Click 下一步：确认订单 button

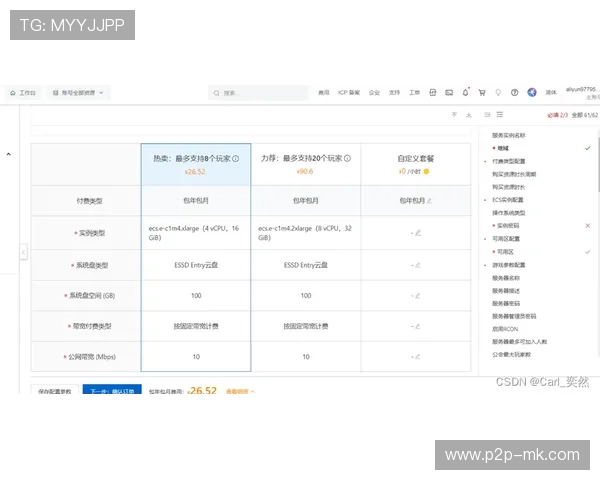point(112,389)
